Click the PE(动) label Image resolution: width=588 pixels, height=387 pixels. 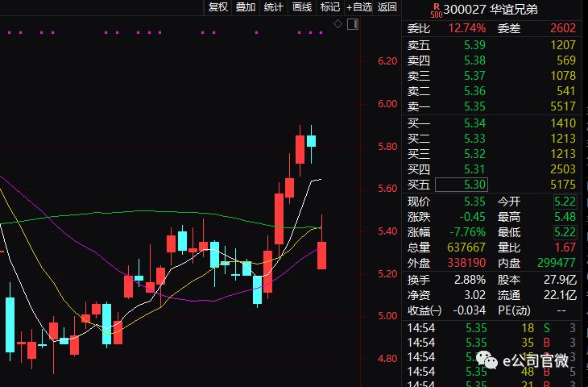514,310
